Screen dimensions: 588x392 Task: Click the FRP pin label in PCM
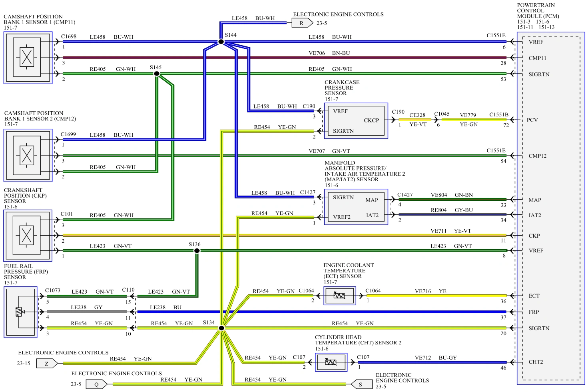pyautogui.click(x=534, y=312)
